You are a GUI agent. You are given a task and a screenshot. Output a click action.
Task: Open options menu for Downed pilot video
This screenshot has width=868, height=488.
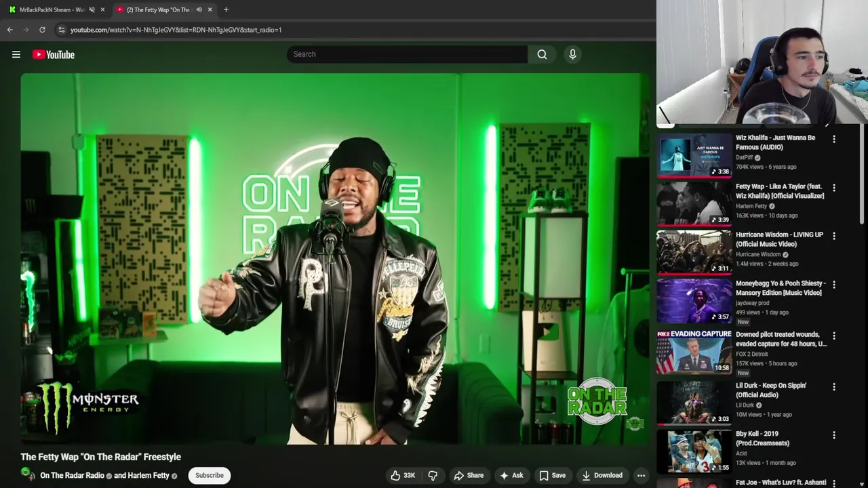[834, 335]
